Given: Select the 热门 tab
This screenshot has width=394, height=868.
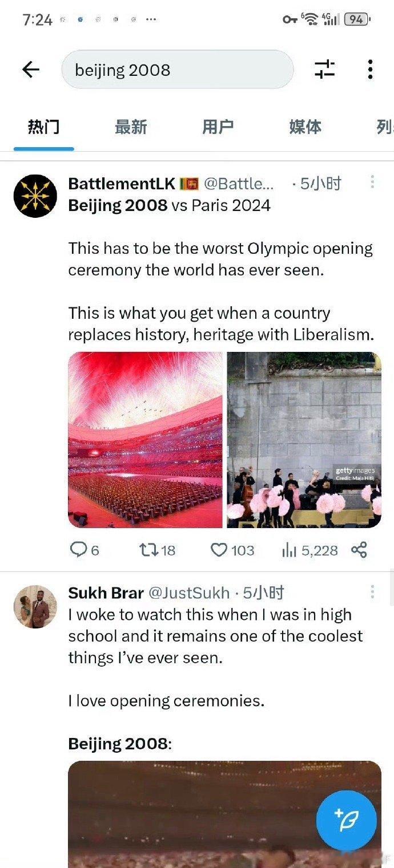Looking at the screenshot, I should [44, 127].
